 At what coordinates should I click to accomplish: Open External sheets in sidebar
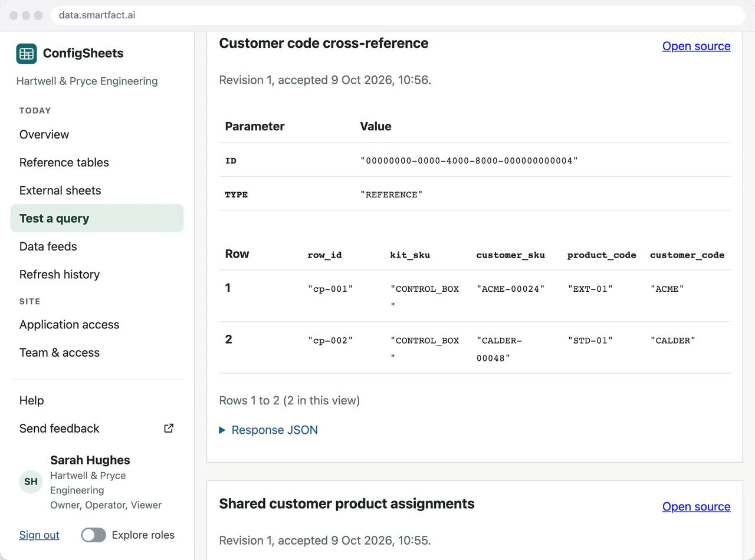coord(97,190)
